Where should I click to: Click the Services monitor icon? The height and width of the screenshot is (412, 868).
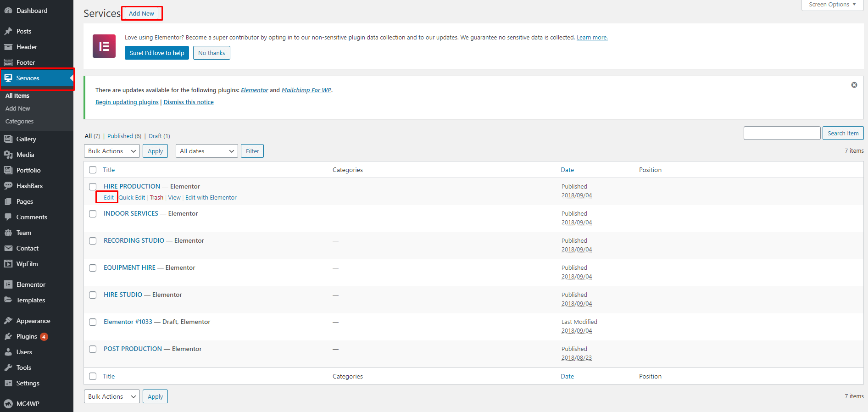tap(8, 78)
